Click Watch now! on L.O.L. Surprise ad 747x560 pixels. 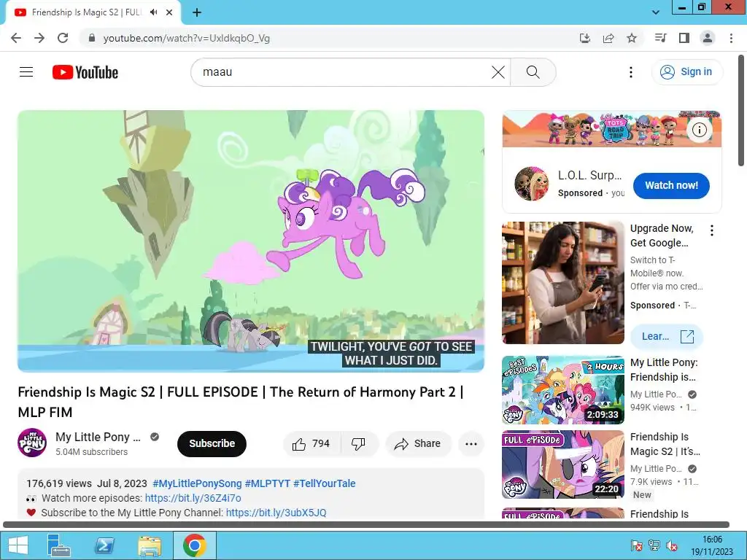(671, 186)
